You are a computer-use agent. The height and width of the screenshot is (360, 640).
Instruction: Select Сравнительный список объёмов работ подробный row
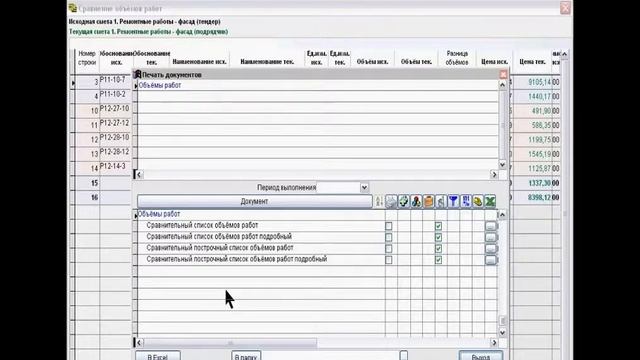tap(219, 237)
